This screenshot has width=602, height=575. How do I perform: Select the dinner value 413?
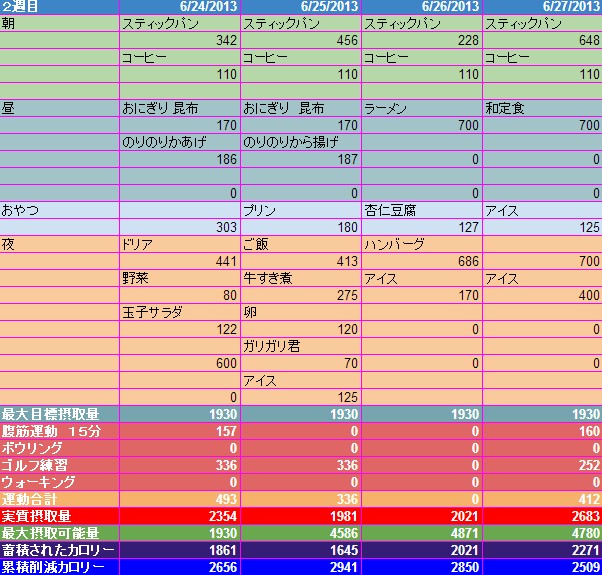click(x=301, y=261)
